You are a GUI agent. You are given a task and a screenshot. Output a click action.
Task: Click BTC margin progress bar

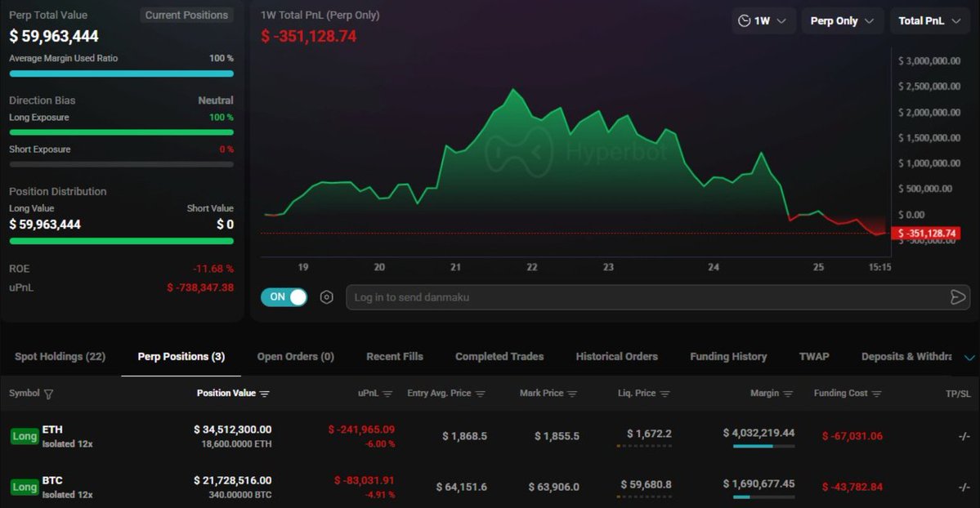pos(763,497)
